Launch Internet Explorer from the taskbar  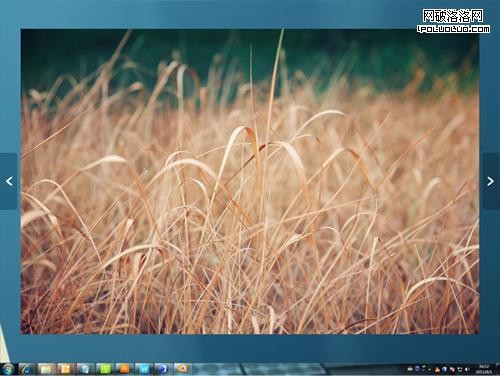click(x=27, y=369)
